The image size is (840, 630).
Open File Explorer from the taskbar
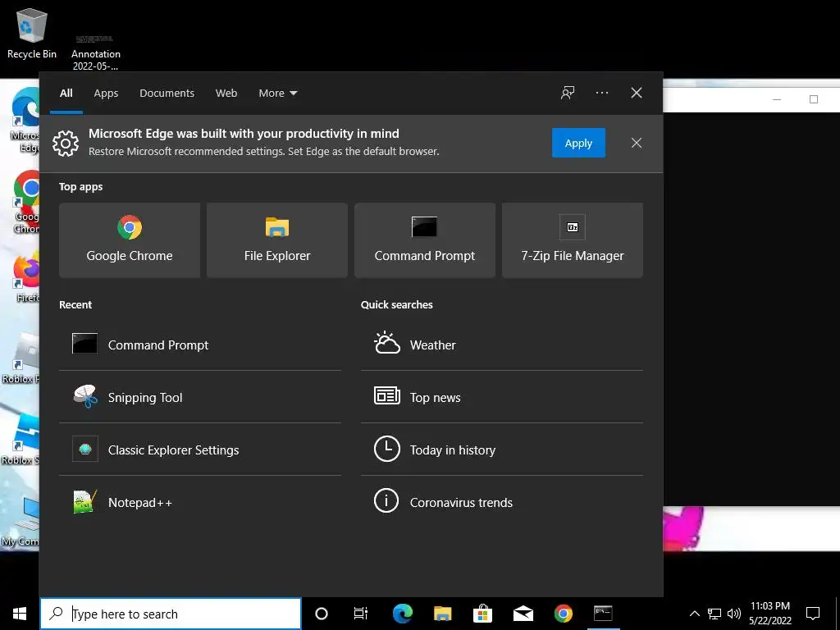(x=442, y=614)
